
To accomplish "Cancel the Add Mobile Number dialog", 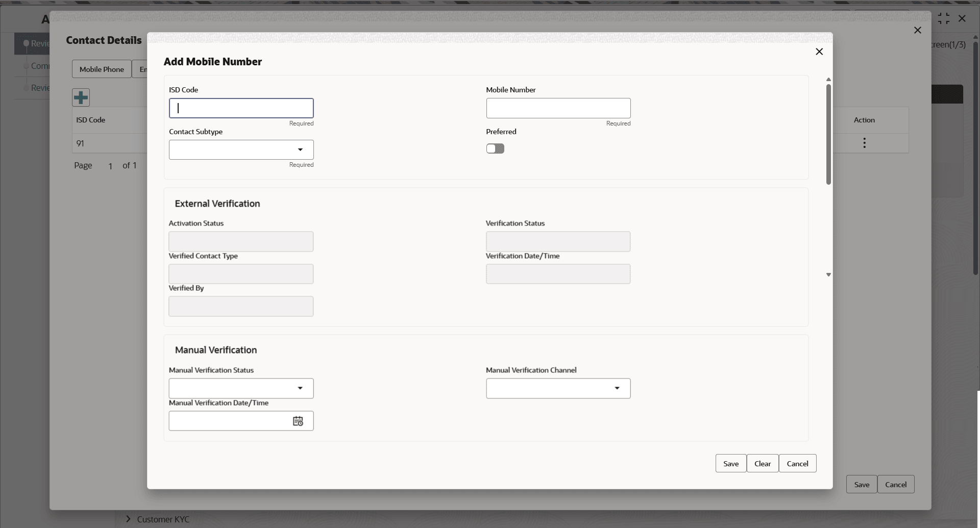I will [x=797, y=463].
